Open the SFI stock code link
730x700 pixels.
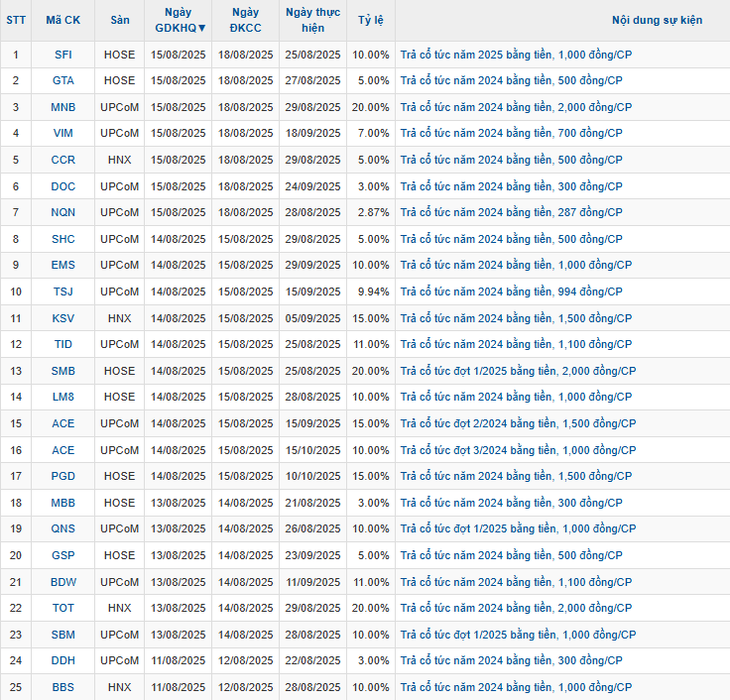[62, 55]
